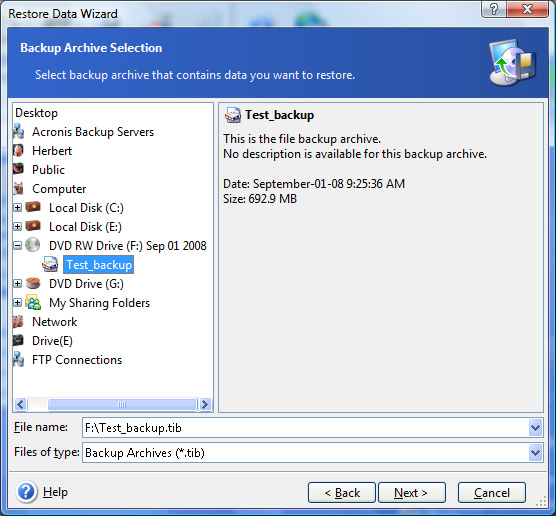
Task: Click the Public folder icon
Action: 18,169
